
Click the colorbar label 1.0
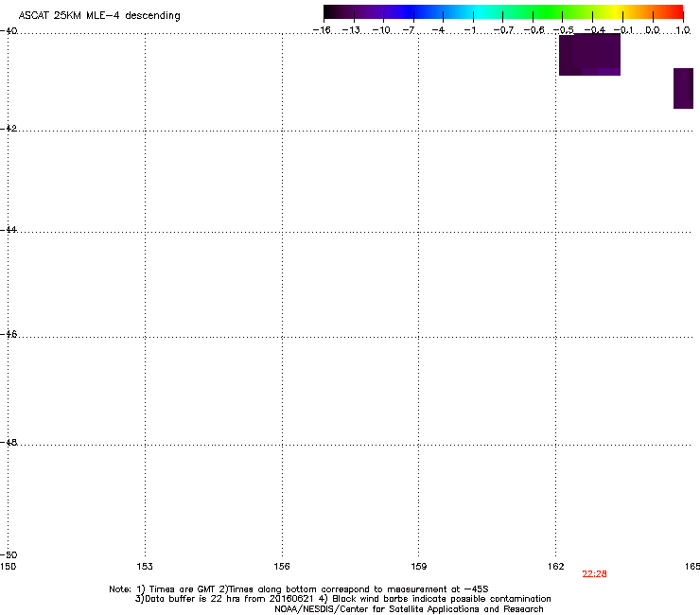tap(683, 30)
